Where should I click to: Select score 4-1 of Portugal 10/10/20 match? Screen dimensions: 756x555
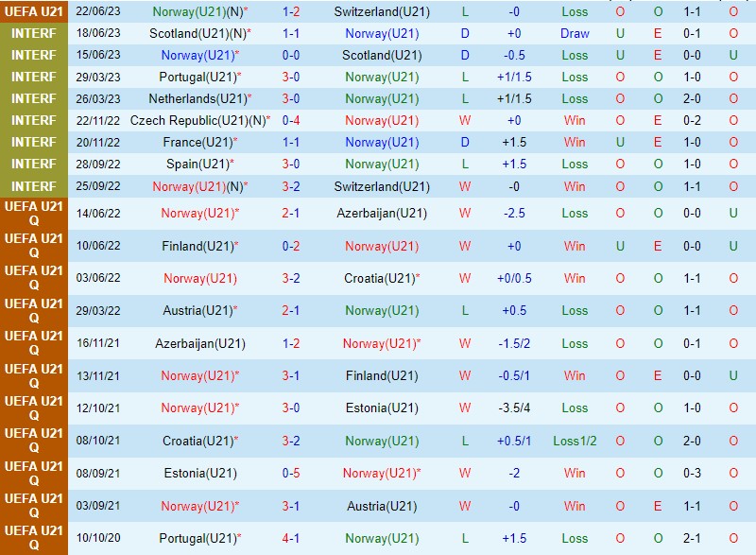point(291,538)
